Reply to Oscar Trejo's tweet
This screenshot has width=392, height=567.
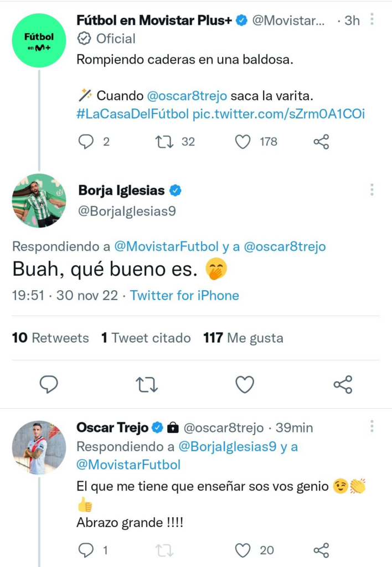click(x=86, y=550)
